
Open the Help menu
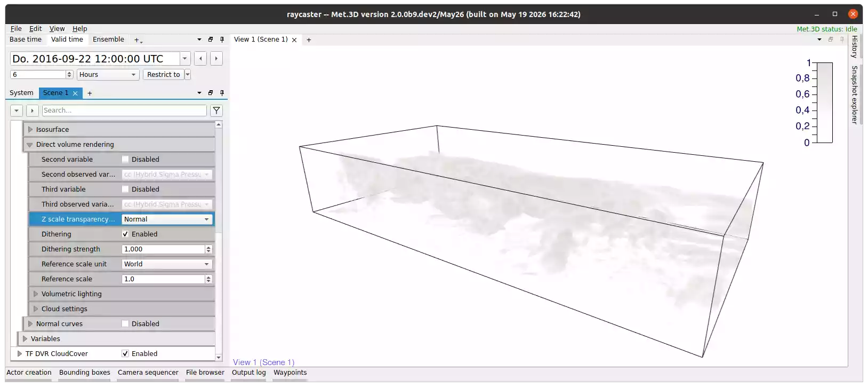pos(80,29)
